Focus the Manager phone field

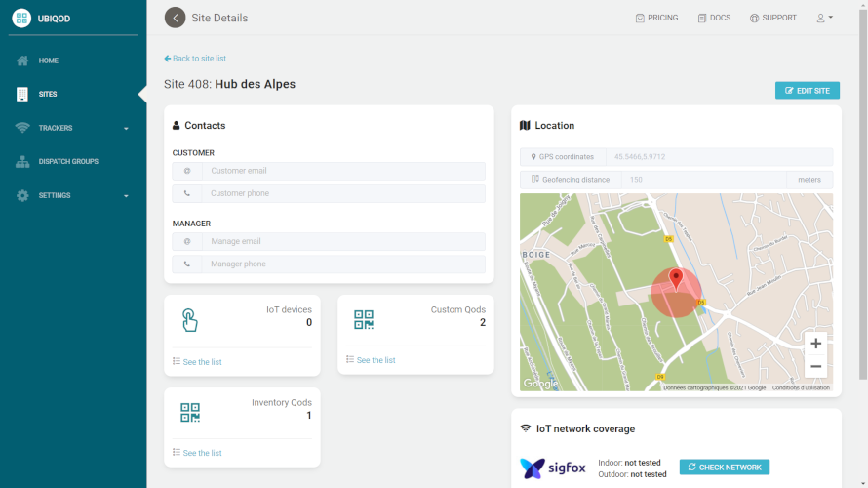(x=343, y=264)
